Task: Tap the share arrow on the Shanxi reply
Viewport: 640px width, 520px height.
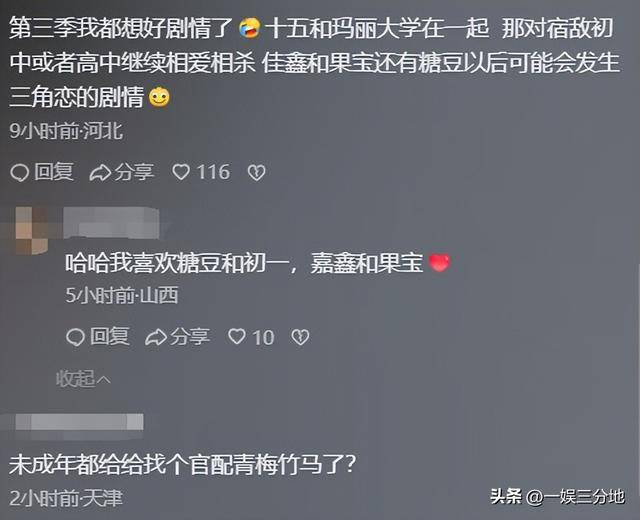Action: point(156,337)
